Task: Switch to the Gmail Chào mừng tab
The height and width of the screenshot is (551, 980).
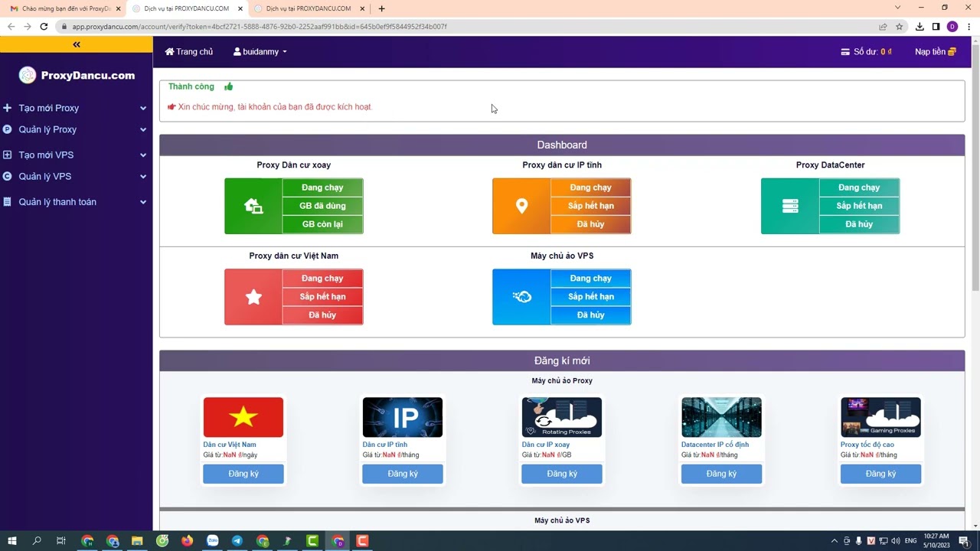Action: click(x=64, y=8)
